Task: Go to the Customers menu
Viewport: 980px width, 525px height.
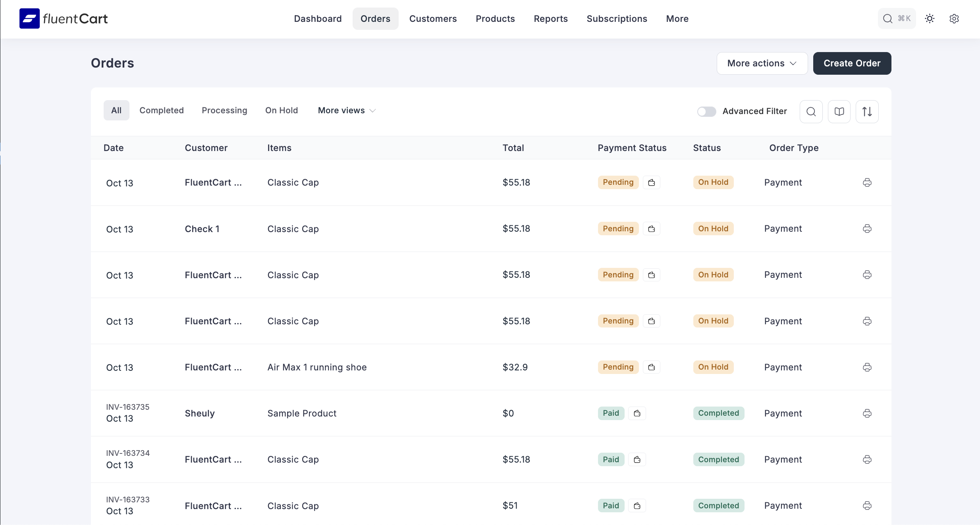Action: pyautogui.click(x=433, y=19)
